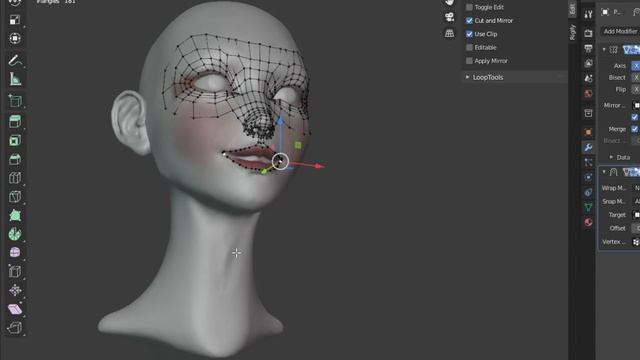The width and height of the screenshot is (640, 360).
Task: Select the Edge Slide tool
Action: (15, 271)
